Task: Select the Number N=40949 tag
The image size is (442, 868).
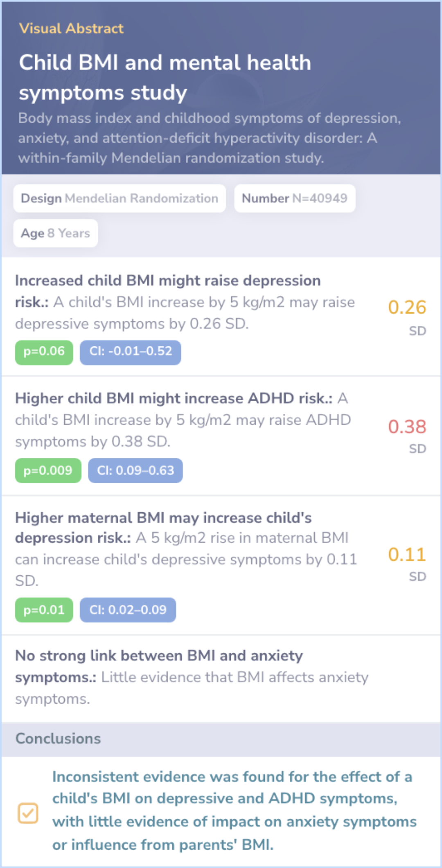Action: click(x=294, y=198)
